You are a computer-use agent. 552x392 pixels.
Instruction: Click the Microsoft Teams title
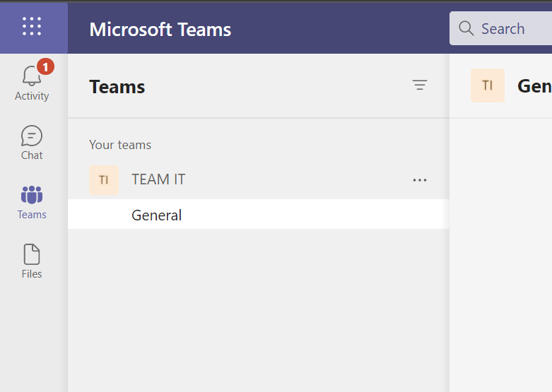pos(160,30)
